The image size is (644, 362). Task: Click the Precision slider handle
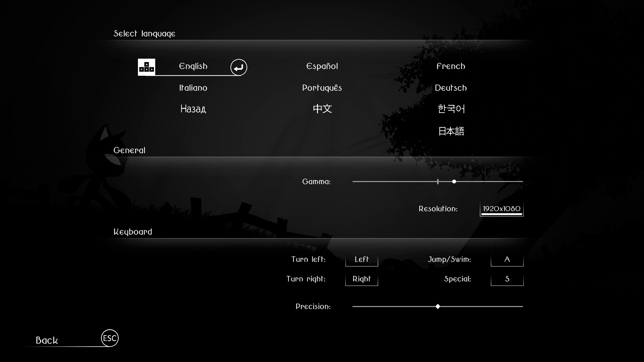(x=438, y=306)
